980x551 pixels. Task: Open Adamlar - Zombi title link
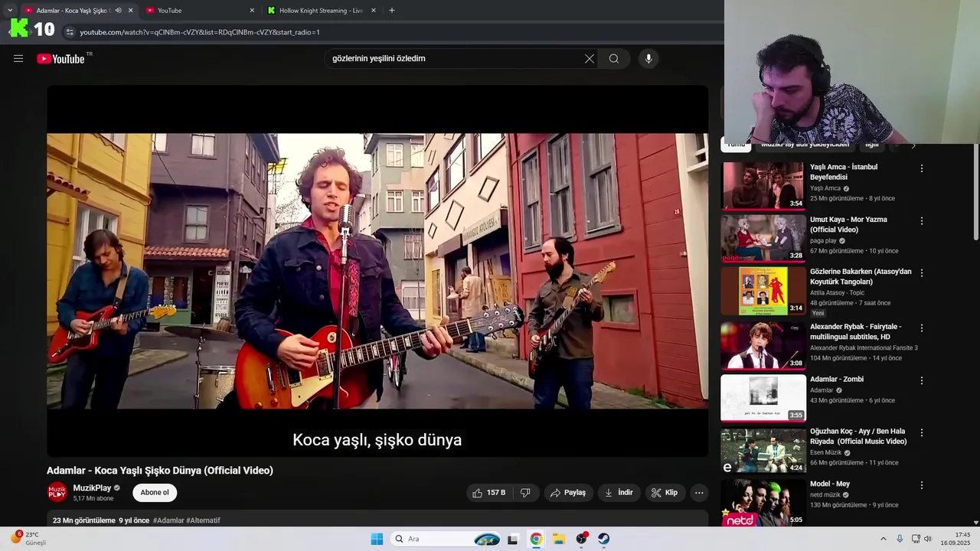[x=837, y=380]
